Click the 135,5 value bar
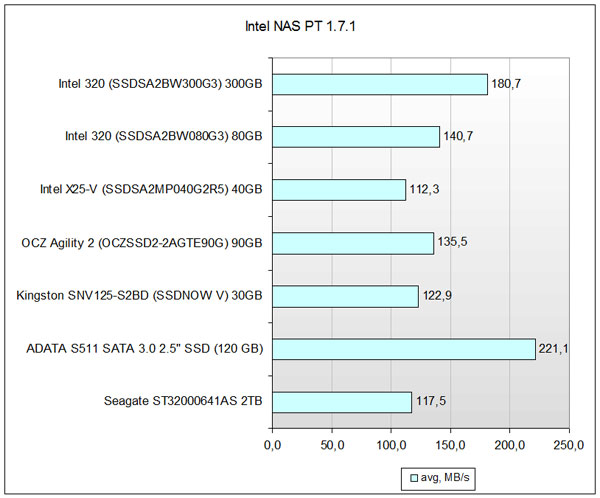This screenshot has height=498, width=600. point(353,243)
